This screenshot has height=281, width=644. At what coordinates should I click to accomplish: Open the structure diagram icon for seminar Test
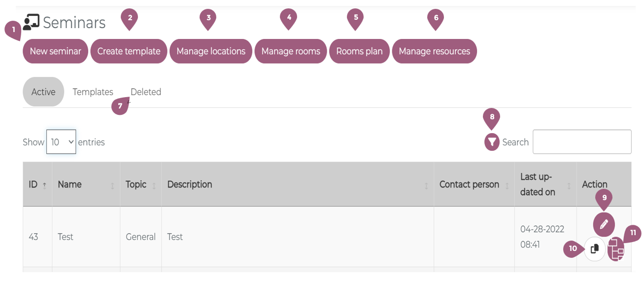click(x=616, y=249)
